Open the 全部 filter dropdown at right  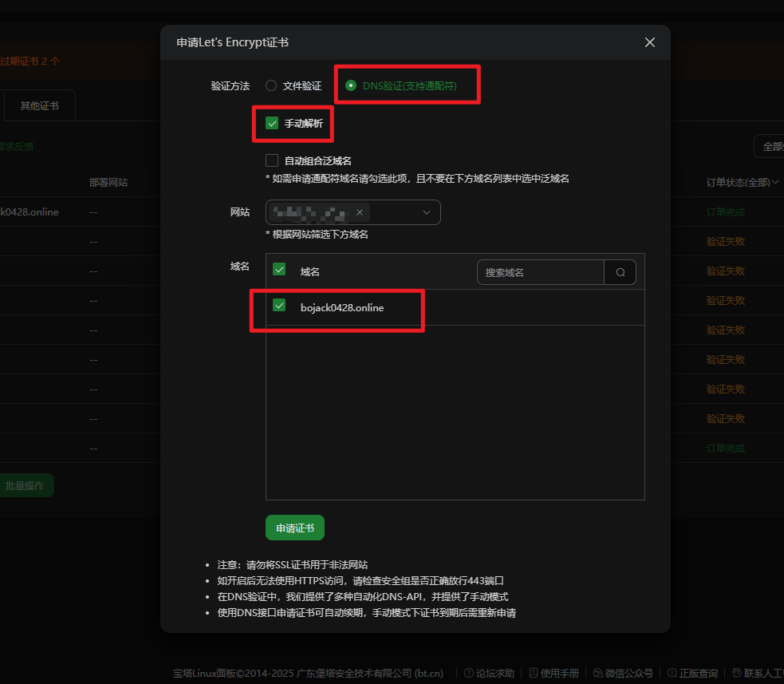770,147
